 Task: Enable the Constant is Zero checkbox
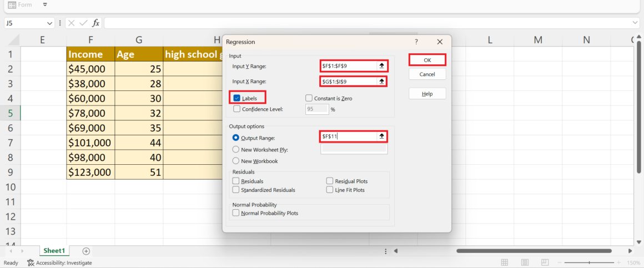pyautogui.click(x=309, y=98)
